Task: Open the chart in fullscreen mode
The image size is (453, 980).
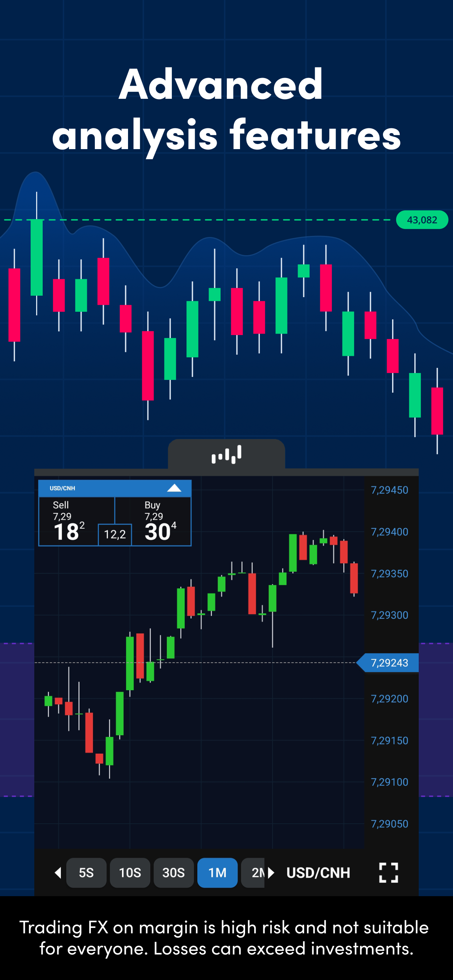Action: 388,872
